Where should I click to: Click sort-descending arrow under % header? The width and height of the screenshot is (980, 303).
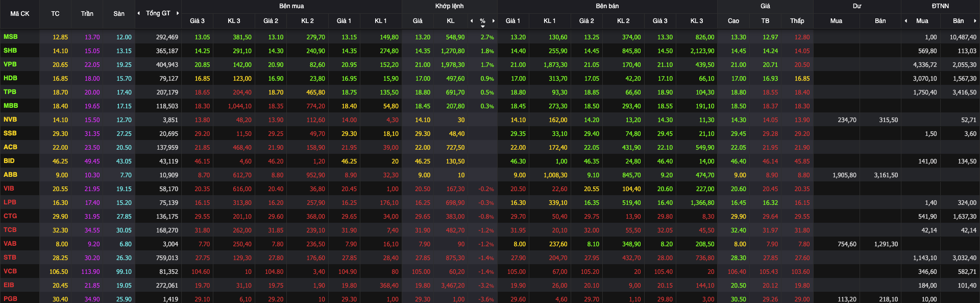[x=483, y=27]
